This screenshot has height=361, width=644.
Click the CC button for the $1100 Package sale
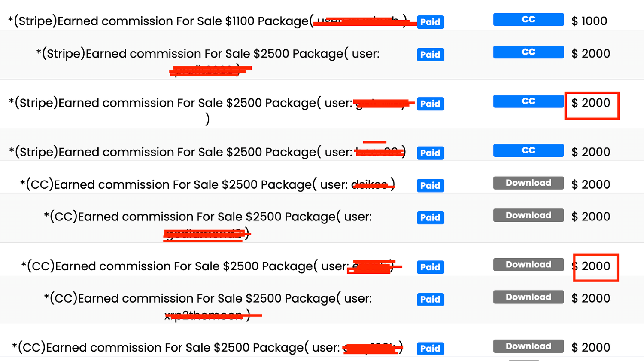[528, 19]
